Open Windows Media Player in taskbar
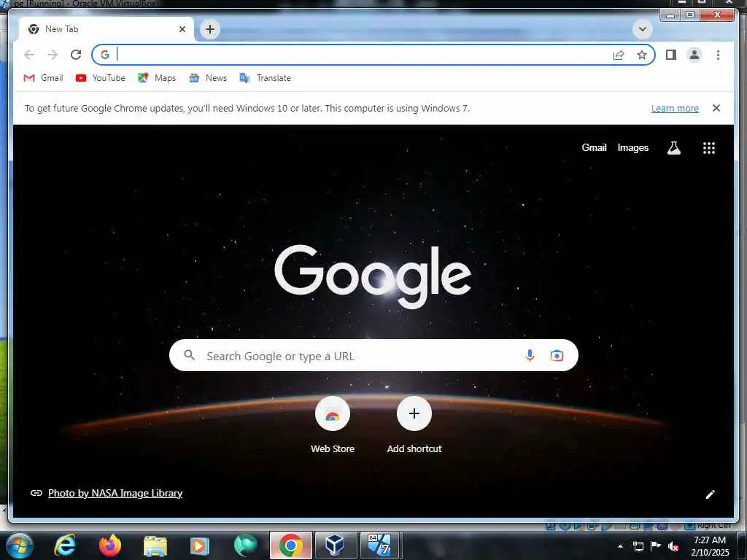This screenshot has height=560, width=747. coord(200,545)
